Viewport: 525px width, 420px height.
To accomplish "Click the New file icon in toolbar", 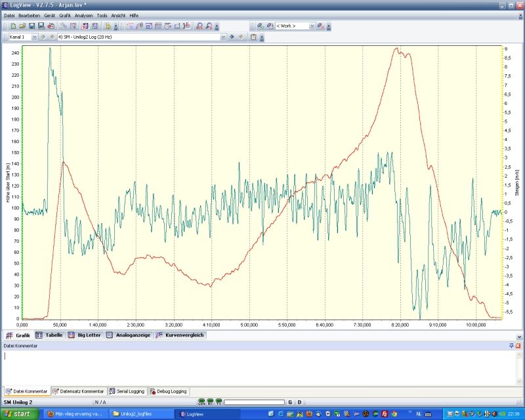I will pos(13,26).
